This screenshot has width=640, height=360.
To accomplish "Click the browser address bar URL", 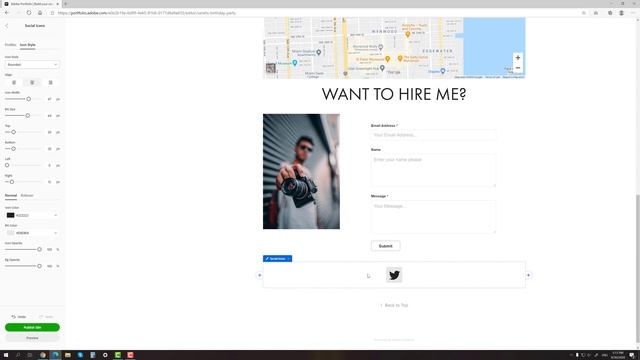I will pyautogui.click(x=147, y=13).
